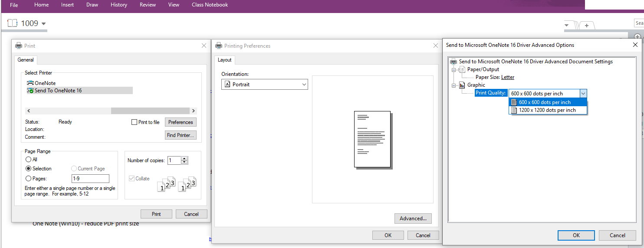This screenshot has height=248, width=644.
Task: Close the Advanced Options window
Action: pos(635,45)
